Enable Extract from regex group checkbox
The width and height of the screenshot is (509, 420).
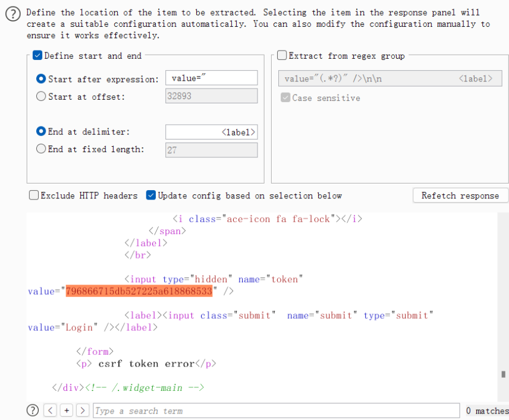coord(282,55)
